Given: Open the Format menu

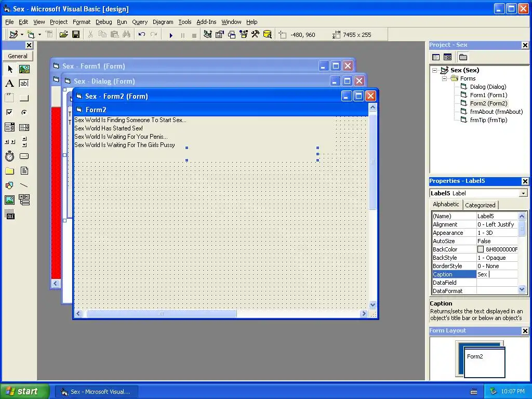Looking at the screenshot, I should pyautogui.click(x=82, y=22).
